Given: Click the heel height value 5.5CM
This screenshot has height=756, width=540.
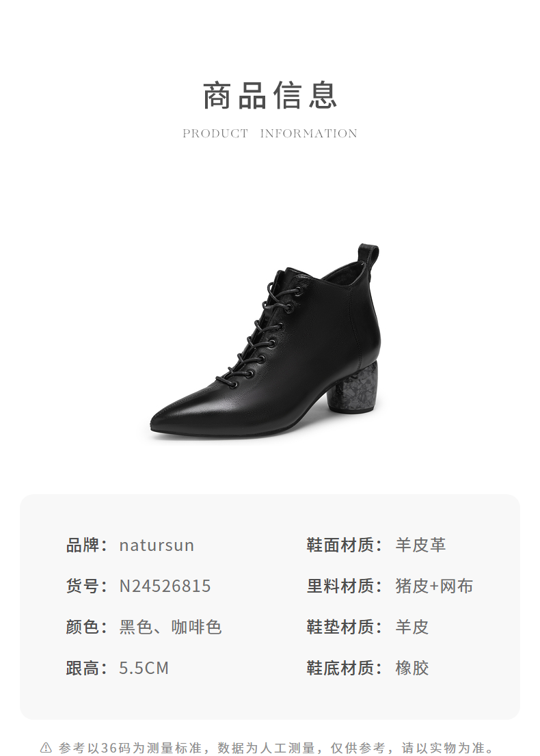Looking at the screenshot, I should (144, 669).
